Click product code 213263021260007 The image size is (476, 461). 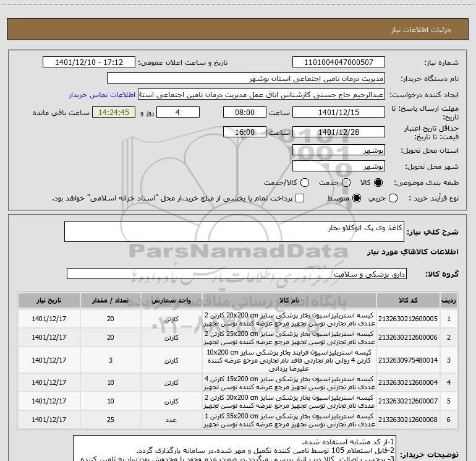pyautogui.click(x=408, y=401)
